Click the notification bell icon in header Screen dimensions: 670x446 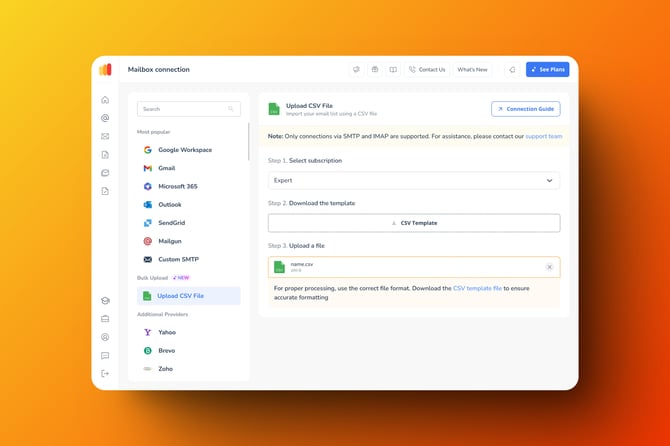(x=512, y=70)
